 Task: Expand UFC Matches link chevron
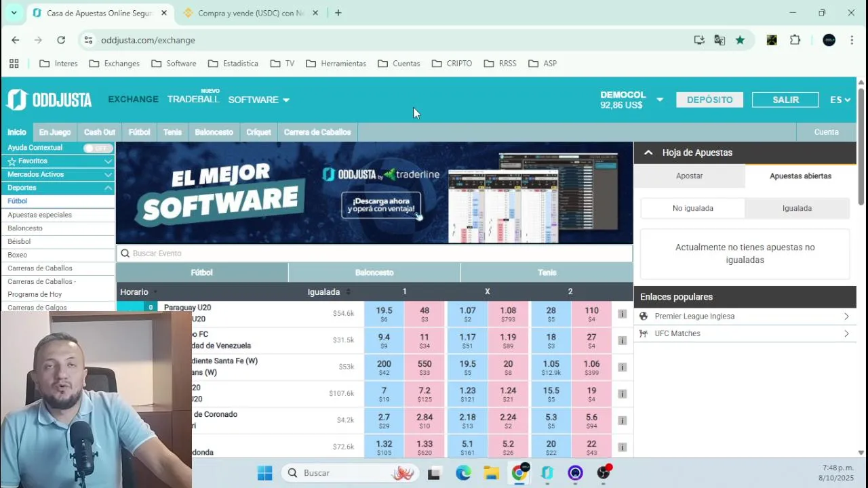tap(846, 333)
